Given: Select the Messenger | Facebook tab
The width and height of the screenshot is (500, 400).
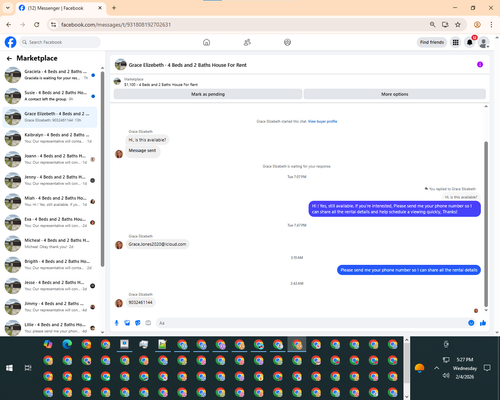Looking at the screenshot, I should pyautogui.click(x=61, y=8).
